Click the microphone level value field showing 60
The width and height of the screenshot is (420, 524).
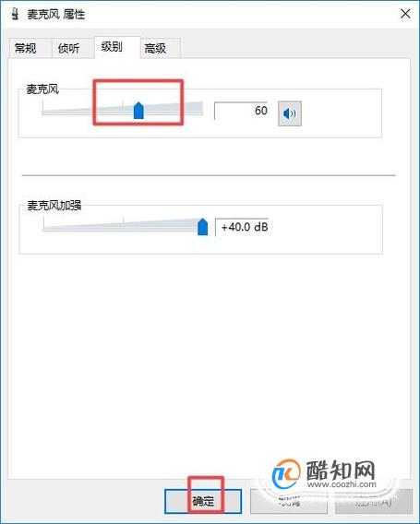coord(241,111)
